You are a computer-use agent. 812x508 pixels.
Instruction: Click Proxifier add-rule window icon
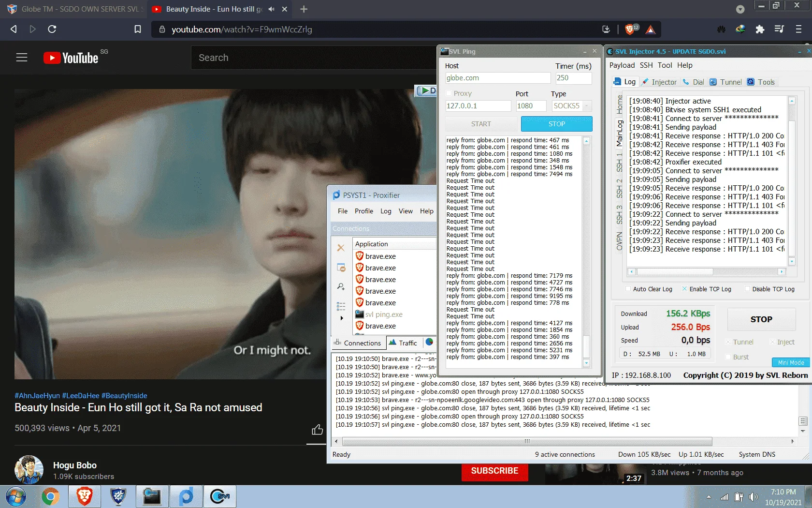coord(341,268)
